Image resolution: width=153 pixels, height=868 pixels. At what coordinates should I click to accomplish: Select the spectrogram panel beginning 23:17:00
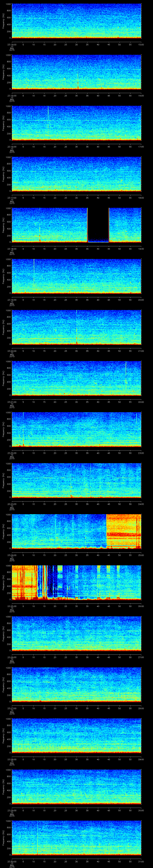pos(76,174)
